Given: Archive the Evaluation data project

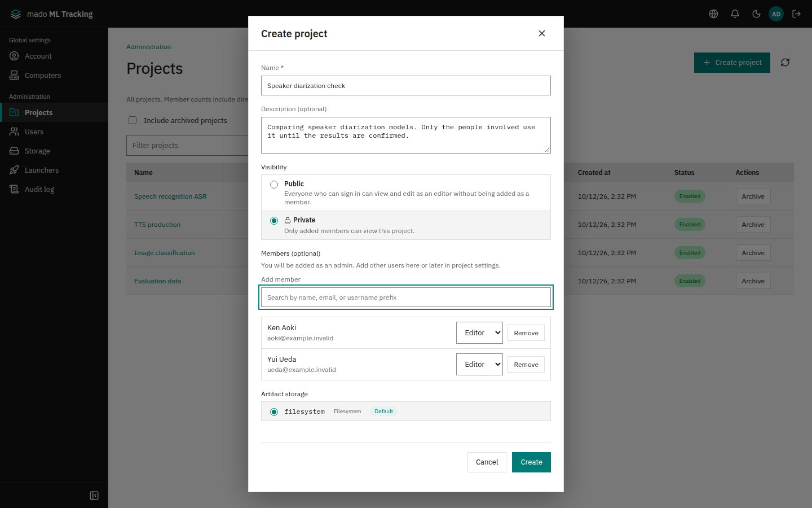Looking at the screenshot, I should [x=753, y=281].
